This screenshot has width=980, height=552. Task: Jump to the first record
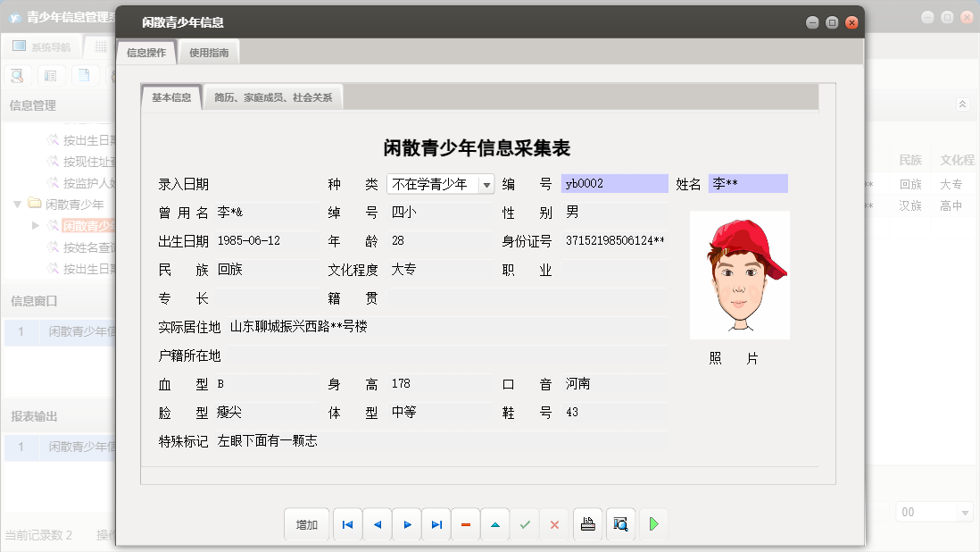(x=347, y=524)
